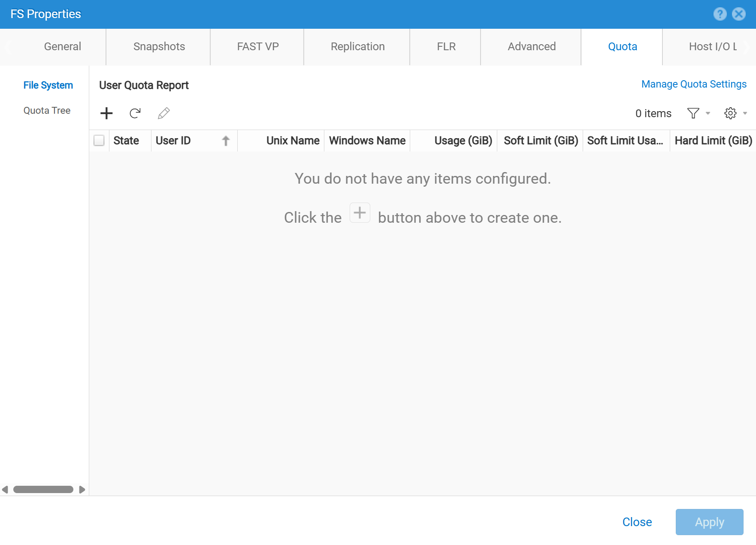Click the refresh icon above the quota table

(135, 113)
